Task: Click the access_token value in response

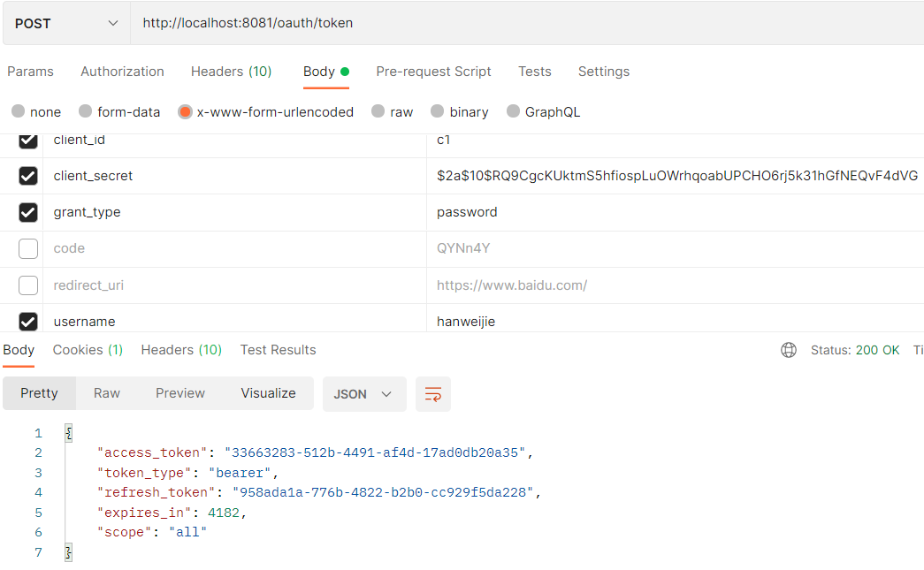Action: (x=375, y=452)
